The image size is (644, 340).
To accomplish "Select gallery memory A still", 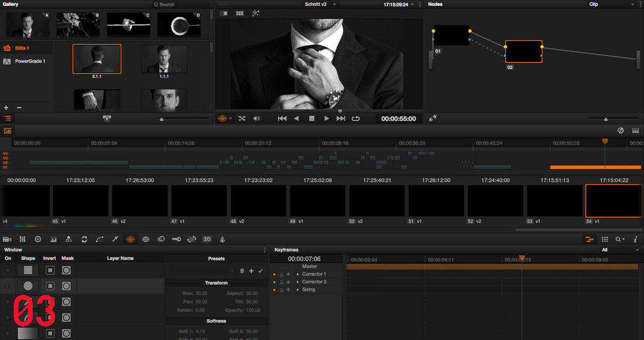I will [x=28, y=25].
